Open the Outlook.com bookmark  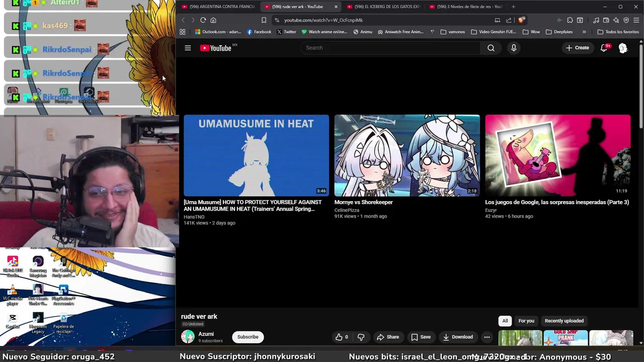(x=218, y=32)
